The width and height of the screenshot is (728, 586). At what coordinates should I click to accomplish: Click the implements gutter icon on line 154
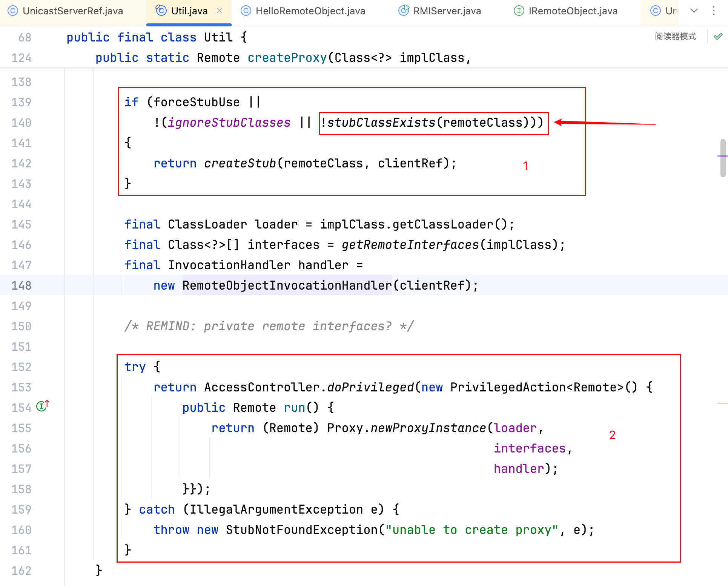[42, 406]
